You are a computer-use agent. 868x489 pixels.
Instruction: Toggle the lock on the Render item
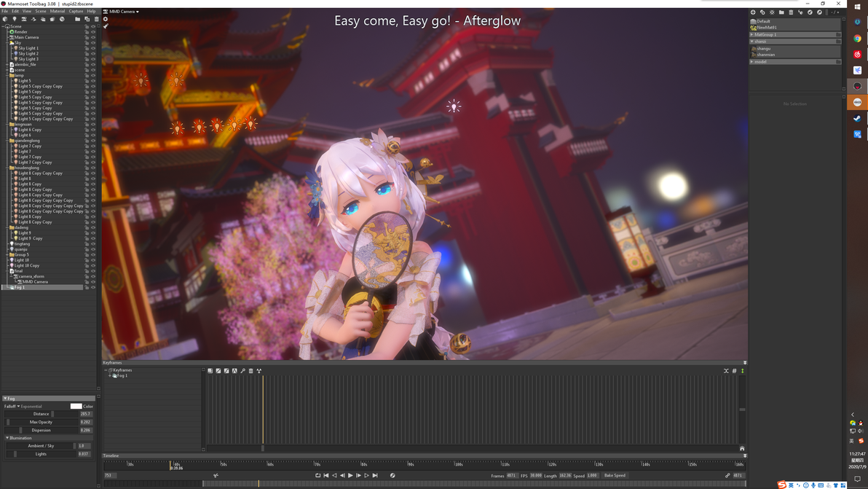87,31
